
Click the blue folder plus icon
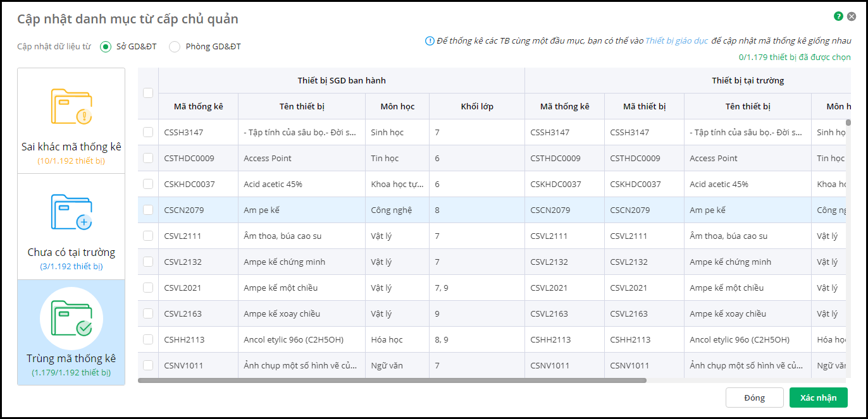point(71,212)
